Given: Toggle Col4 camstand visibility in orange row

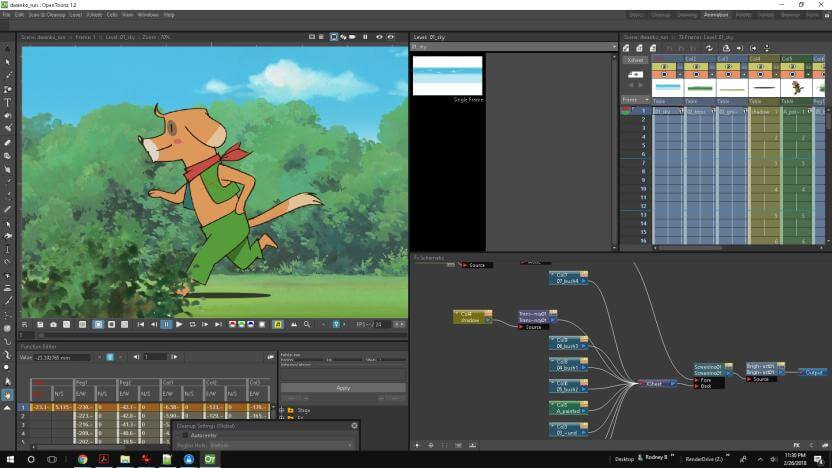Looking at the screenshot, I should pos(760,74).
